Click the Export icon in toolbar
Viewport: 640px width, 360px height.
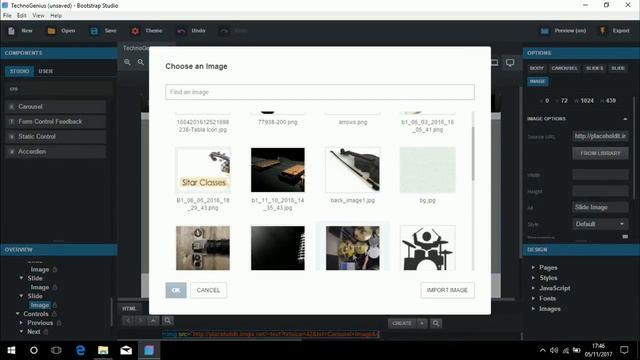602,31
